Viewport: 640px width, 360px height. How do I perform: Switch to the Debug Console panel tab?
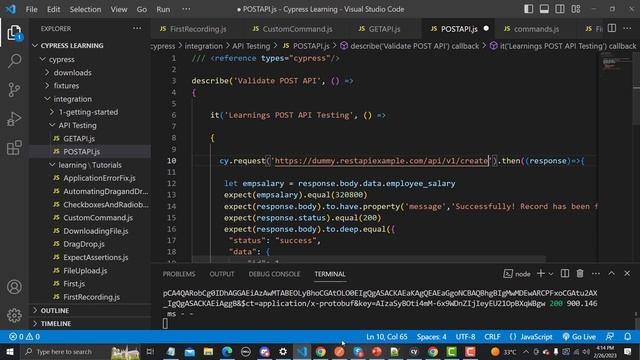pos(274,274)
